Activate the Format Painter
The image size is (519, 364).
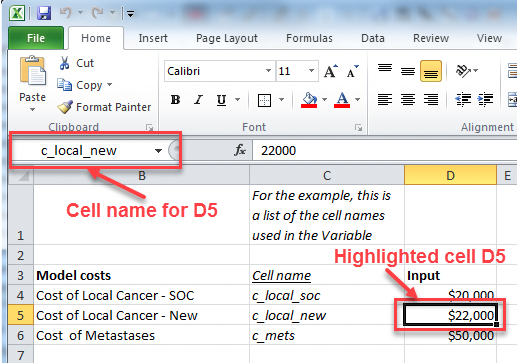pos(104,107)
